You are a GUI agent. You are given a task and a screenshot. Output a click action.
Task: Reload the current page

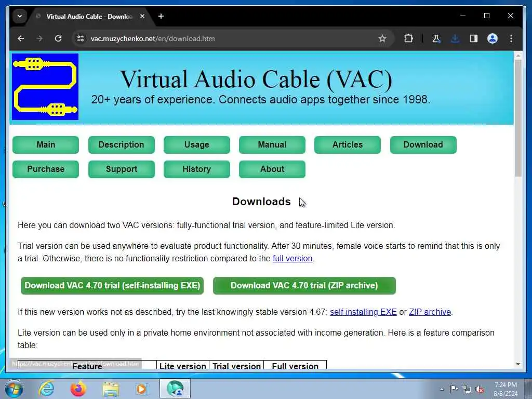point(58,38)
